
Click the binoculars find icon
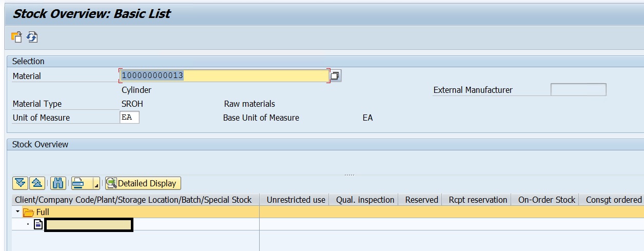(58, 183)
